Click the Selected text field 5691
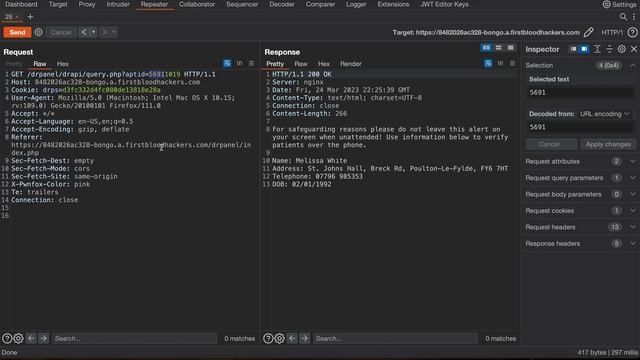 [580, 92]
